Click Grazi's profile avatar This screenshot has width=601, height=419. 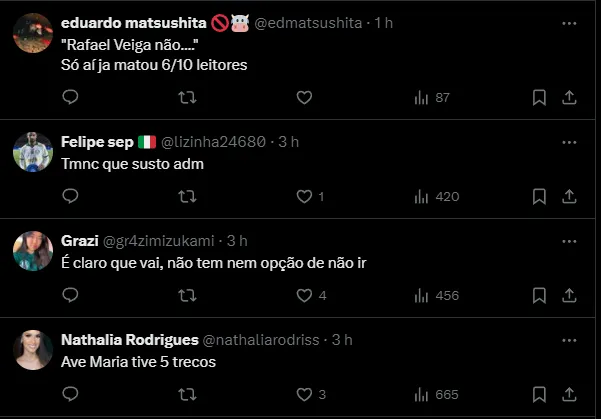point(33,250)
